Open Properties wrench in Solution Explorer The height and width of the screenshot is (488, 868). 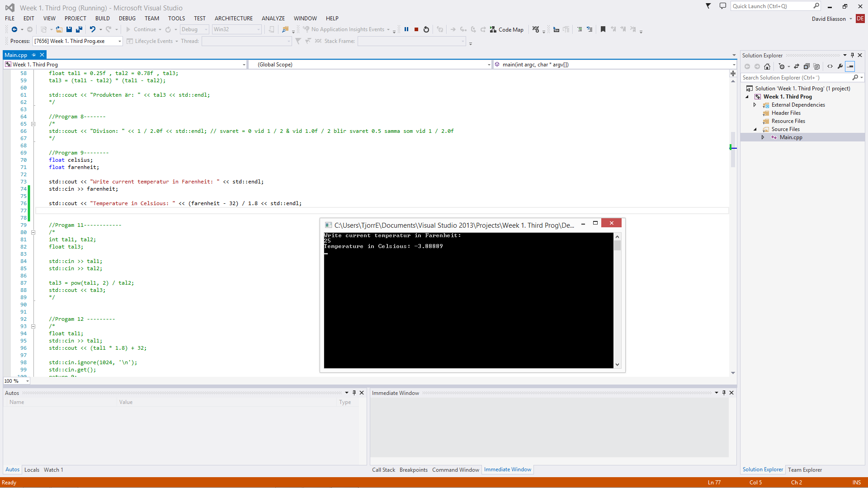(840, 66)
